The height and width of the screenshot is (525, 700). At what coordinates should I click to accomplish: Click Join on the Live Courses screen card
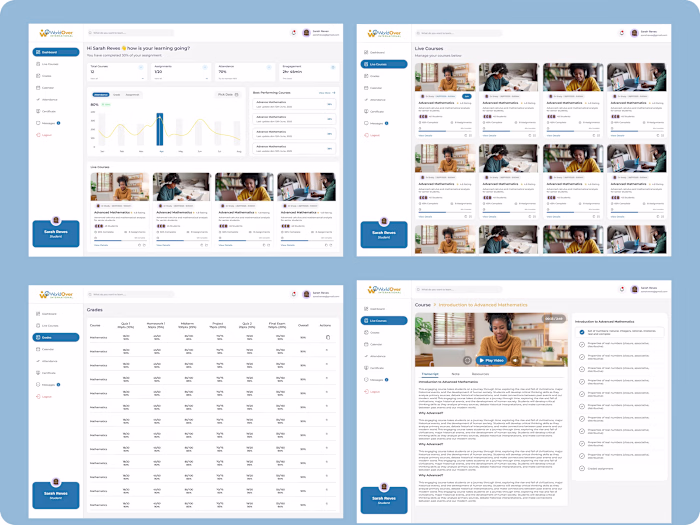(x=467, y=96)
